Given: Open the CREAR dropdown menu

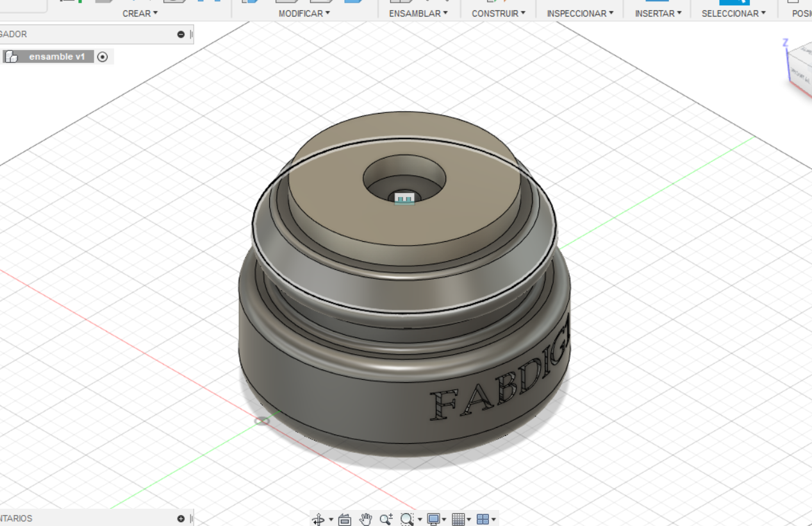Looking at the screenshot, I should tap(140, 13).
